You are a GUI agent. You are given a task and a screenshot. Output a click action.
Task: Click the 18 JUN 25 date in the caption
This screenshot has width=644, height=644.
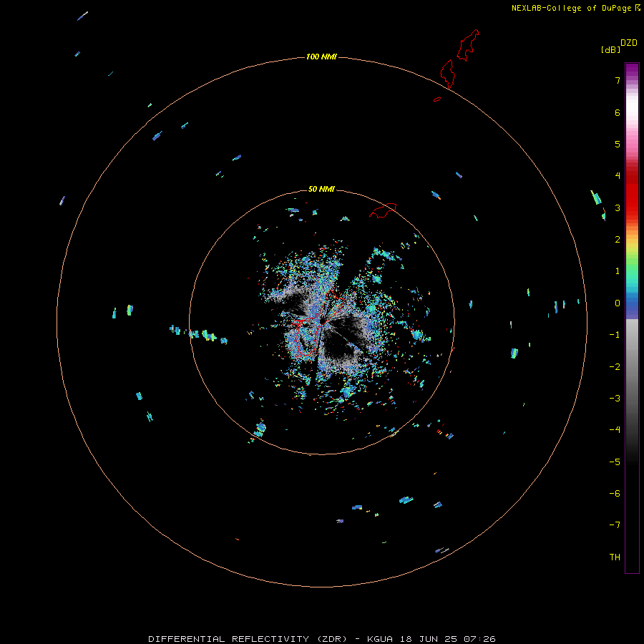429,639
